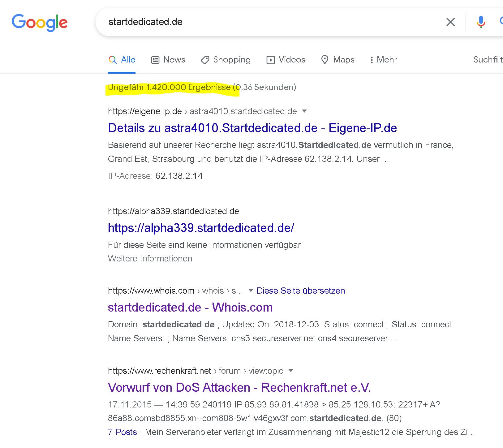
Task: Click the IP-Adresse: 62.138.2.14 line
Action: click(x=155, y=176)
